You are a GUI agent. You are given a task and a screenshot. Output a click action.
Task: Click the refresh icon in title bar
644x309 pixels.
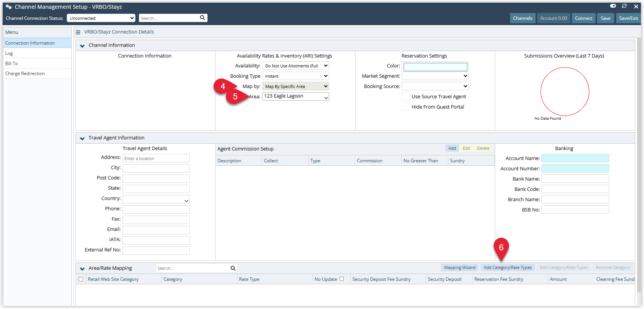(624, 6)
